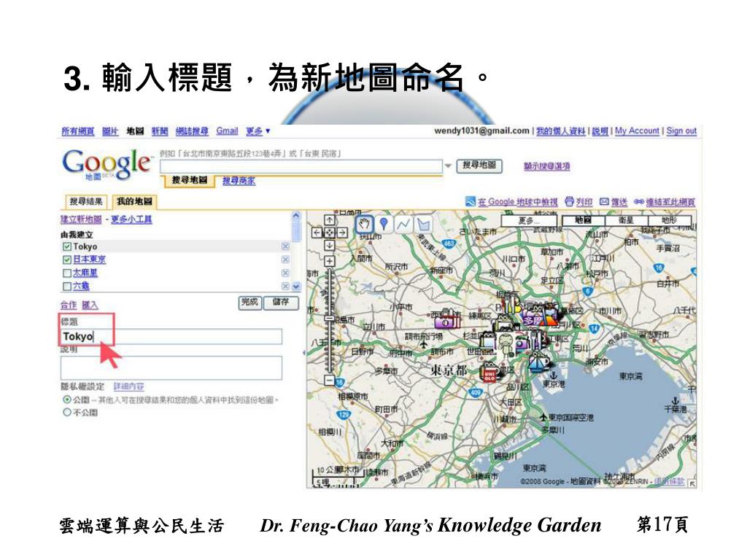Pan the map down with arrow button

click(x=329, y=245)
